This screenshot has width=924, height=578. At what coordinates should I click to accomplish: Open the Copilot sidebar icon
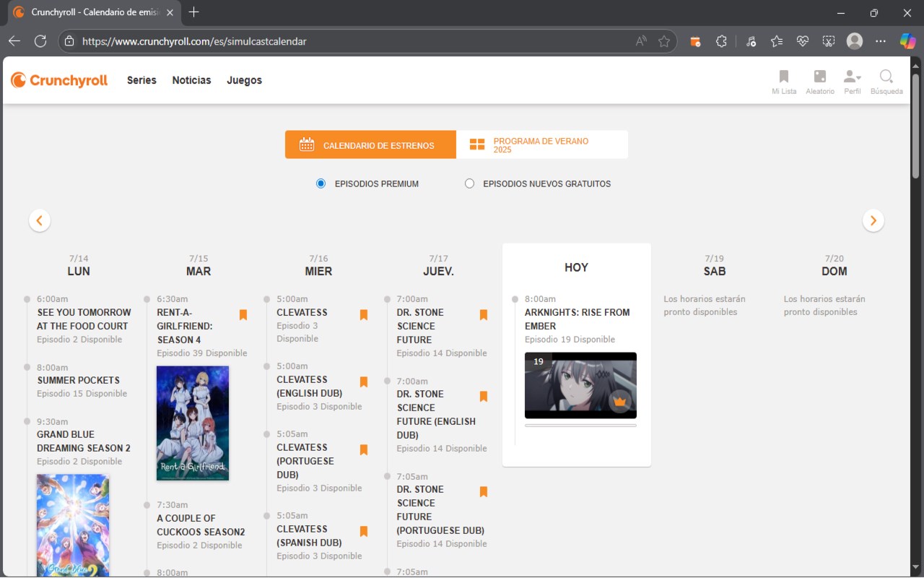[x=907, y=41]
